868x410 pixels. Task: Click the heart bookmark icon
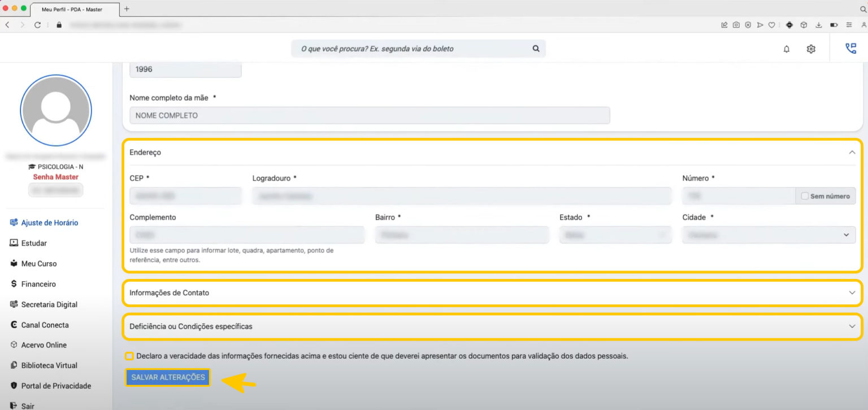click(772, 25)
